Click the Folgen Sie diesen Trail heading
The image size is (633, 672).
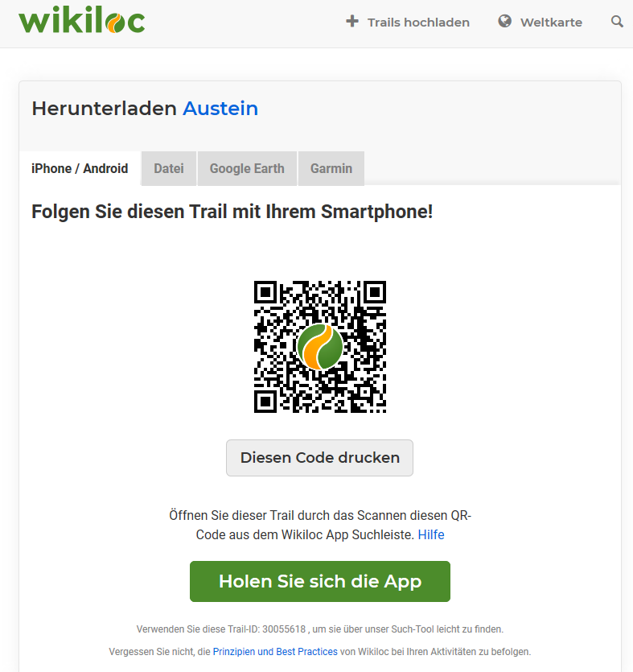[x=232, y=212]
